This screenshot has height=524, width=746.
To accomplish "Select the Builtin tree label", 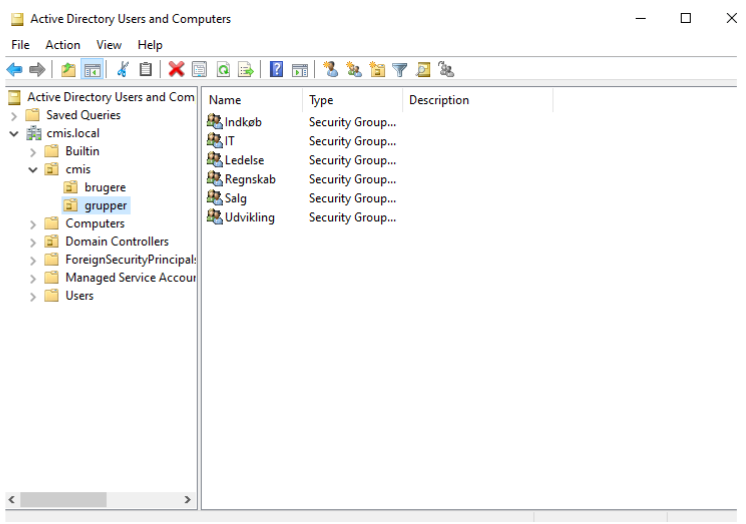I will pos(82,151).
